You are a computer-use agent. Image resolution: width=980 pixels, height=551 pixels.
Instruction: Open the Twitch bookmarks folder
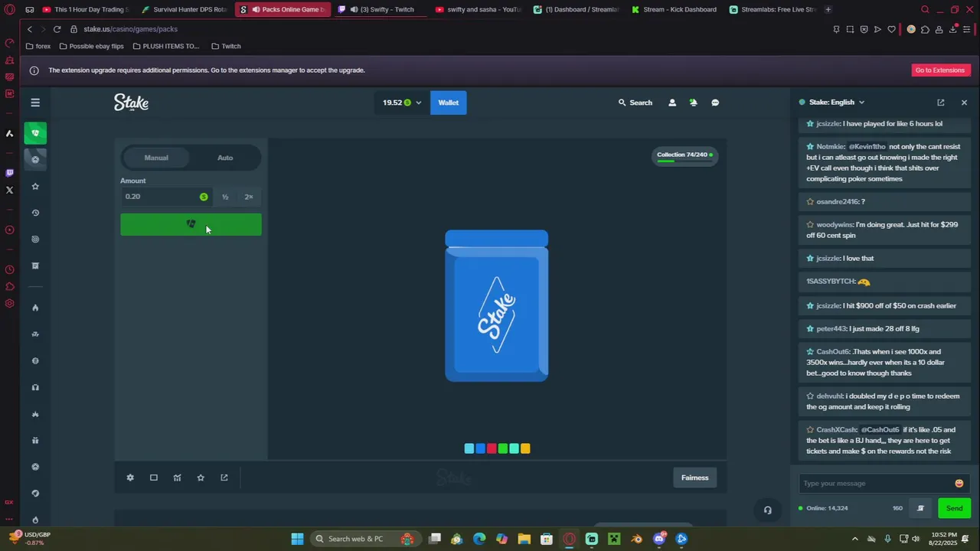(226, 46)
